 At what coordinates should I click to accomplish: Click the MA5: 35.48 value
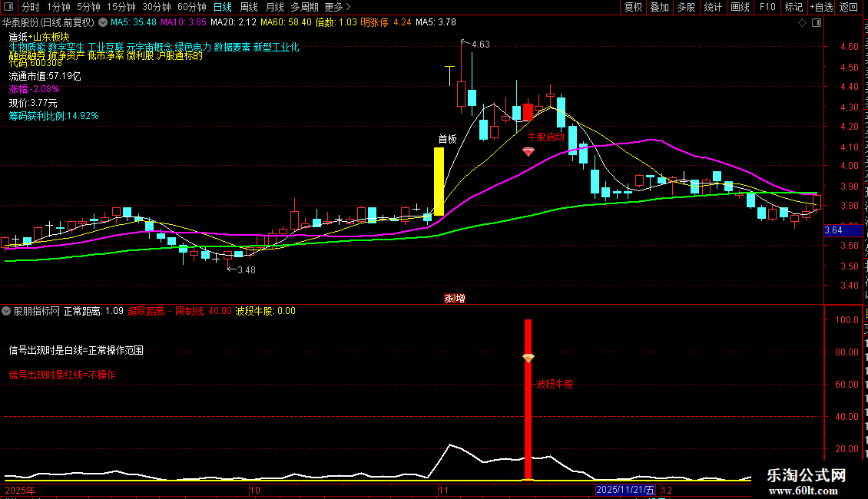pyautogui.click(x=134, y=23)
